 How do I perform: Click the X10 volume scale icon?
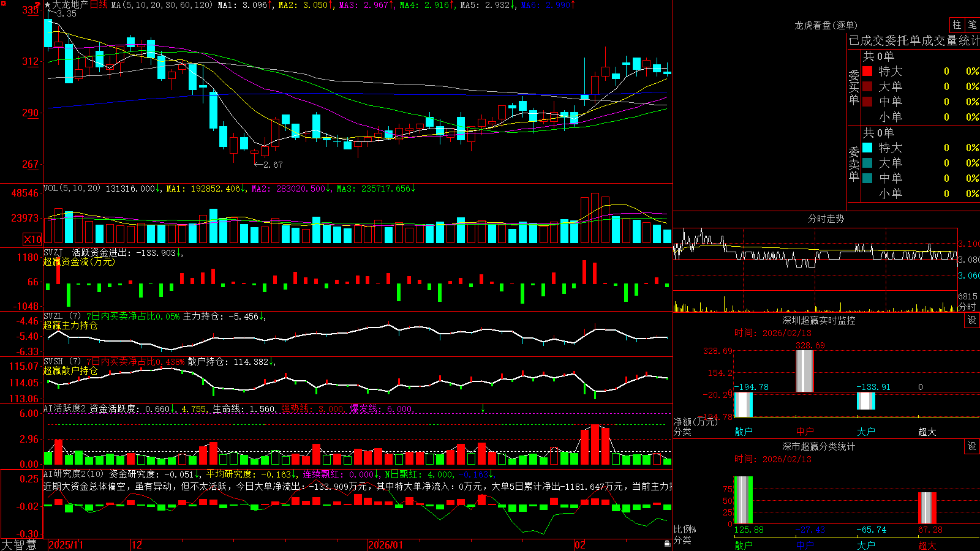[32, 239]
